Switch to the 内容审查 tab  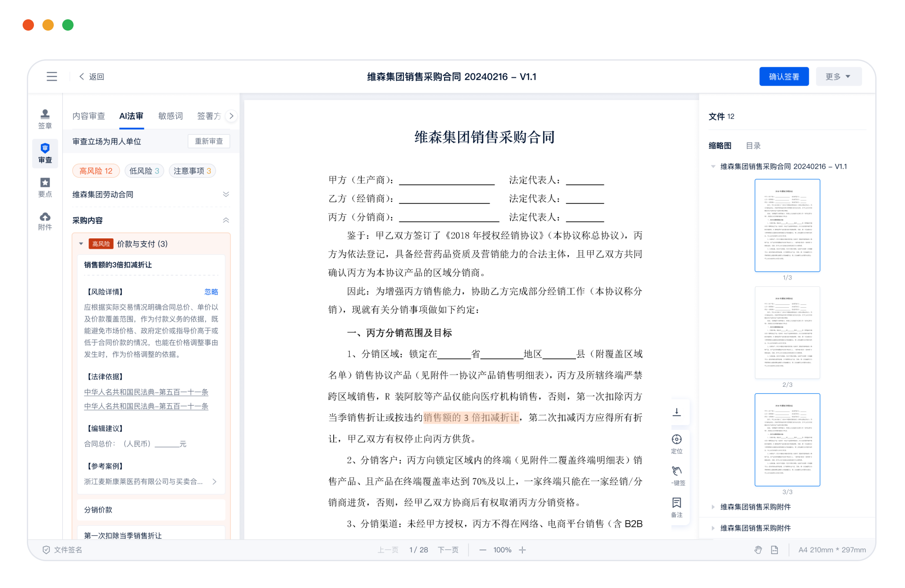tap(89, 116)
